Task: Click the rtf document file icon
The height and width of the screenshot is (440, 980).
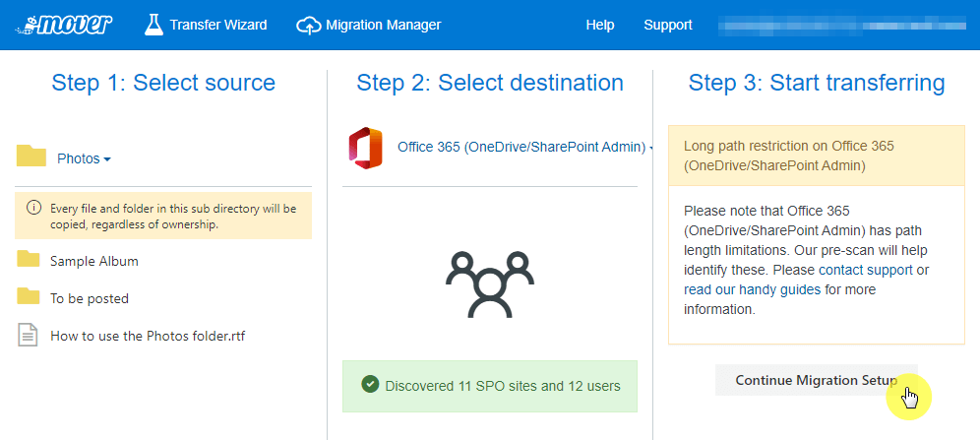Action: click(x=27, y=335)
